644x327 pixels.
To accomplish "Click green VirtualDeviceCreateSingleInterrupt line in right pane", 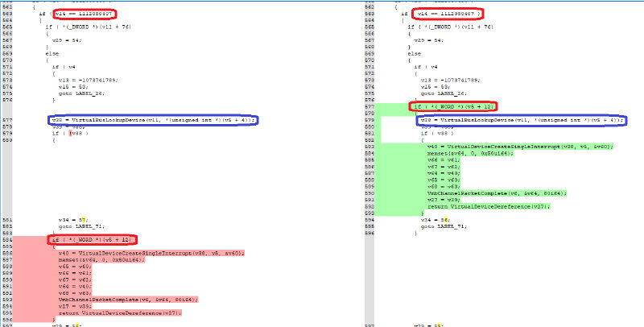I will (x=520, y=147).
